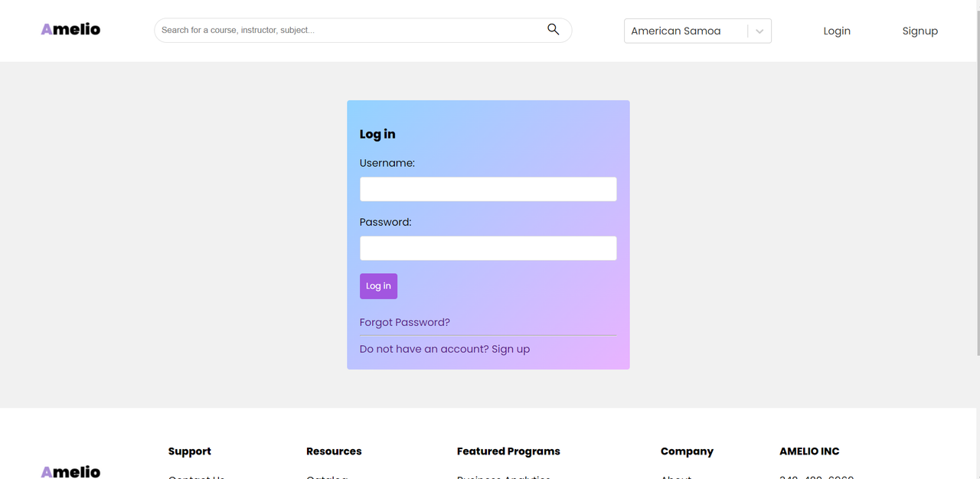Open the Amelio logo in the header
The width and height of the screenshot is (980, 479).
click(70, 29)
